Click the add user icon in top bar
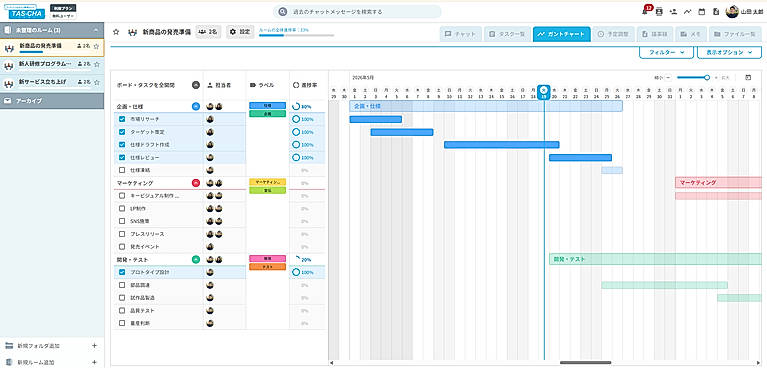This screenshot has width=767, height=368. (x=674, y=11)
